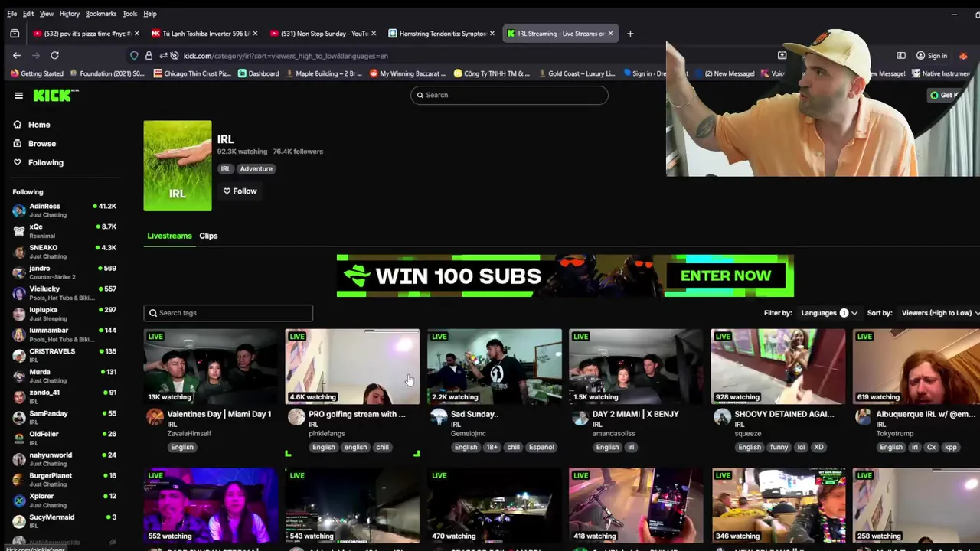This screenshot has height=551, width=980.
Task: Open a new browser tab
Action: 630,34
